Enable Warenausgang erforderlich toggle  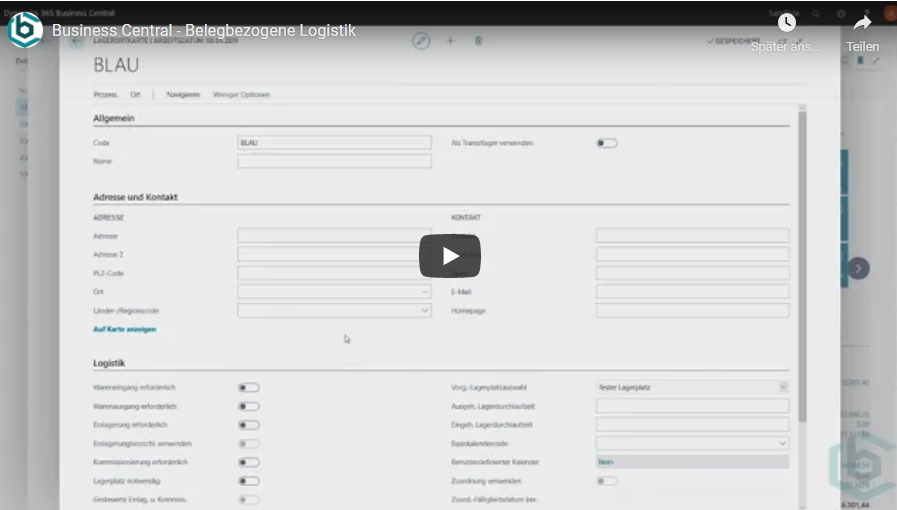point(248,406)
